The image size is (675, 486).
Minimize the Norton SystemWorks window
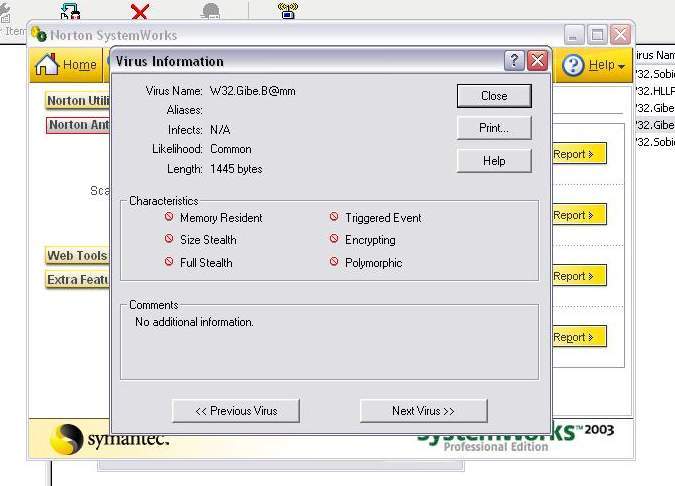(x=574, y=35)
